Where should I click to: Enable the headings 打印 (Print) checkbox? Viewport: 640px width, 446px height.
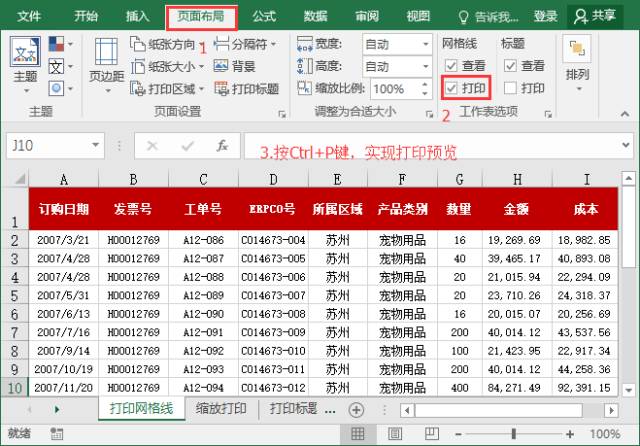[510, 88]
